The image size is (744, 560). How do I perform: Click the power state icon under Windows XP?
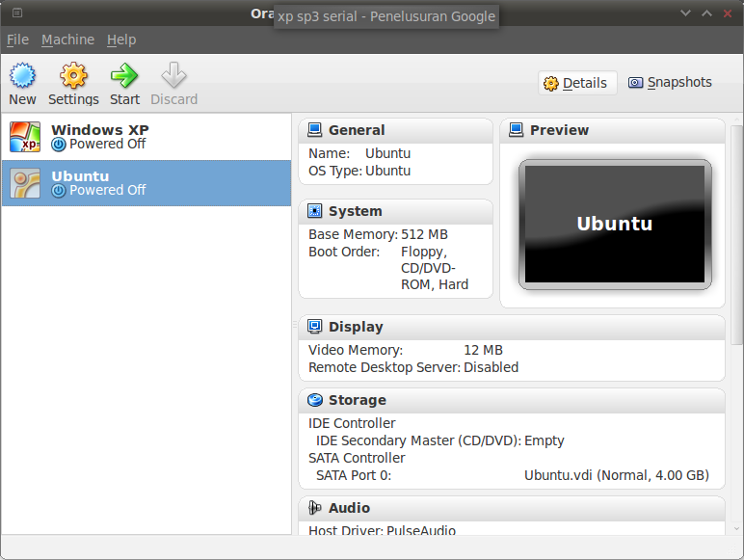tap(59, 145)
